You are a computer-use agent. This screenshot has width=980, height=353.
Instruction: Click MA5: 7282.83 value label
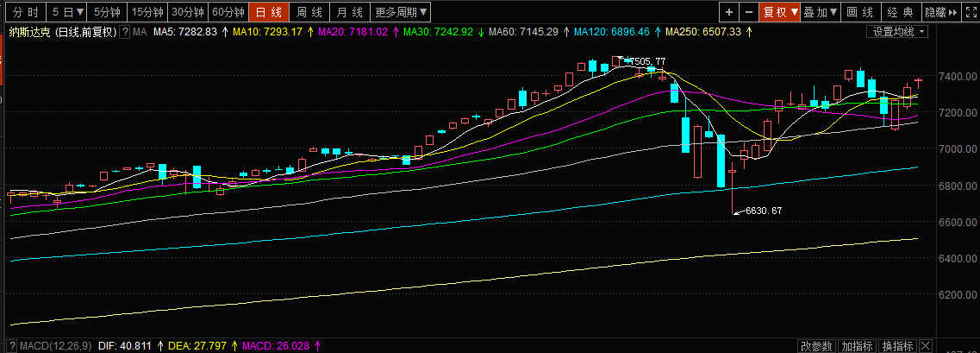point(185,32)
